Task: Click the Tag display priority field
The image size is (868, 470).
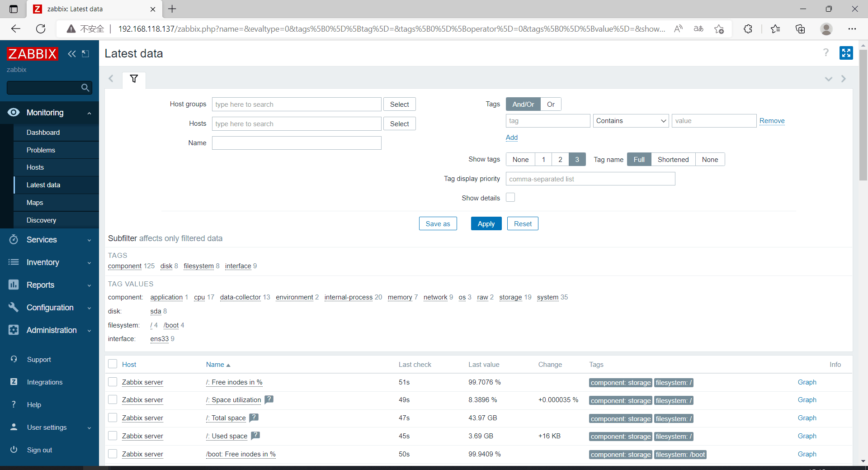Action: (x=590, y=179)
